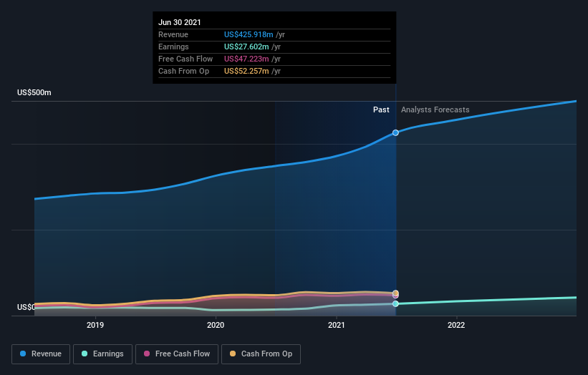
Task: Toggle the Cash From Op legend button
Action: [261, 354]
